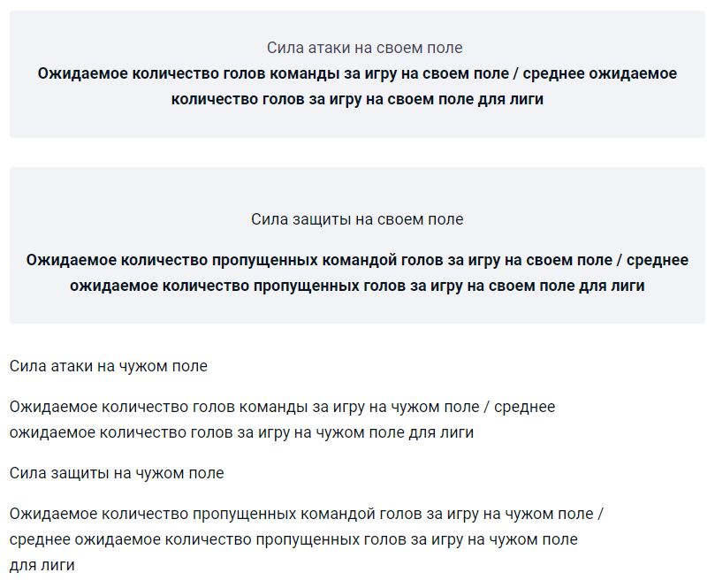715x588 pixels.
Task: Click 'для лиги' in the first gray box
Action: [511, 99]
